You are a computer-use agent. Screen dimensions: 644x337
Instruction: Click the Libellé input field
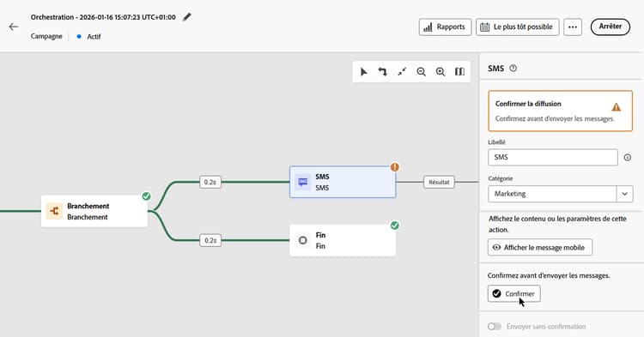(553, 158)
